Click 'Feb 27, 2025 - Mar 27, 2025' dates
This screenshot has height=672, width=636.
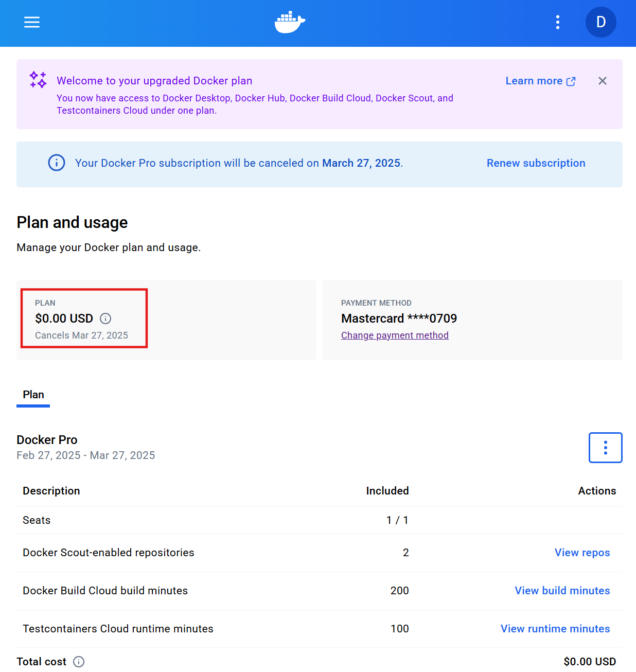point(86,455)
